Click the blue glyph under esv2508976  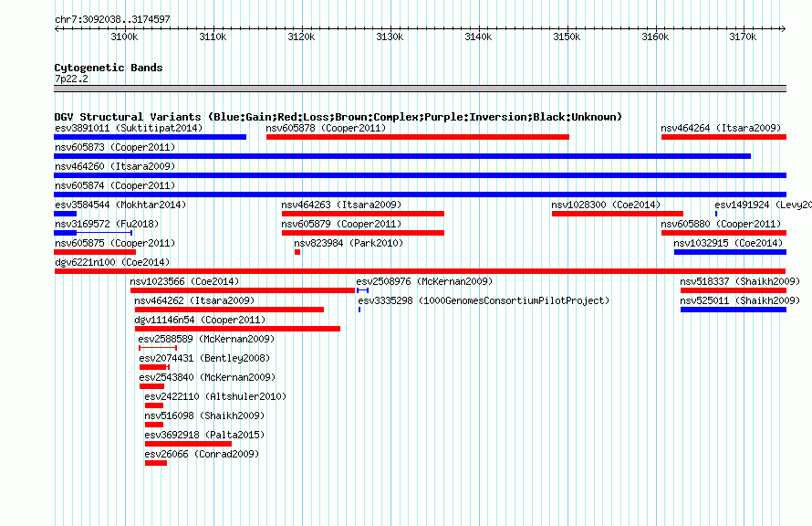(x=362, y=290)
